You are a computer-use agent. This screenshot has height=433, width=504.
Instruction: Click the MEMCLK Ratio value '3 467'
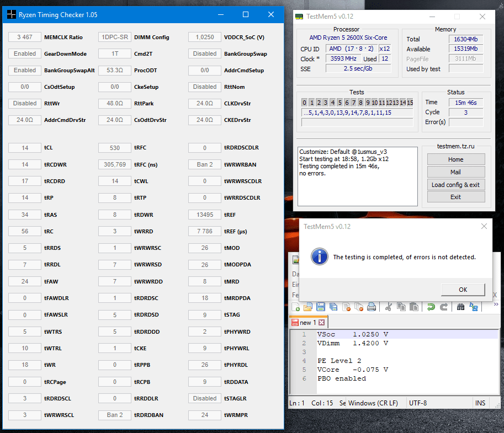pos(25,38)
